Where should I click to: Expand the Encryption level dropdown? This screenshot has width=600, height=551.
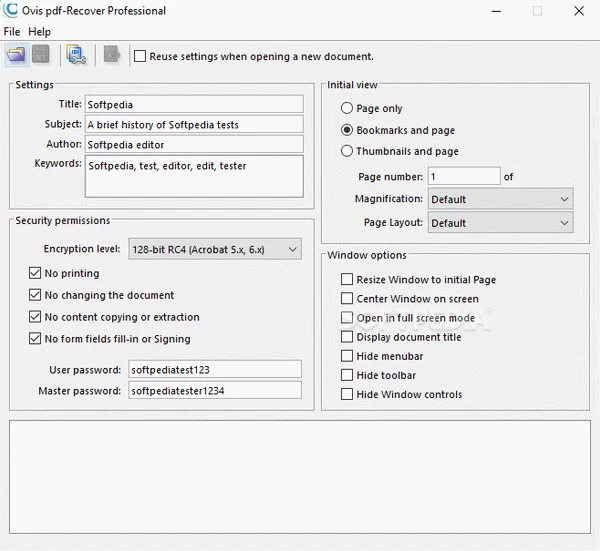215,249
